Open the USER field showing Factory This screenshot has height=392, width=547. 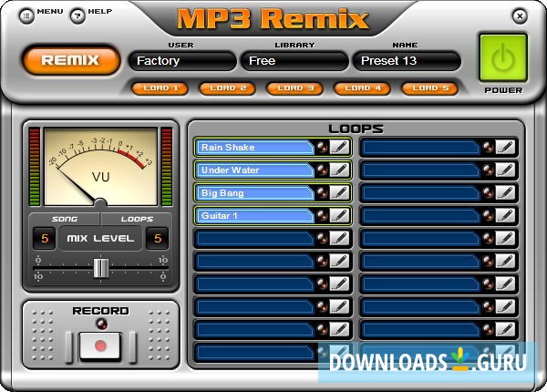pos(182,61)
